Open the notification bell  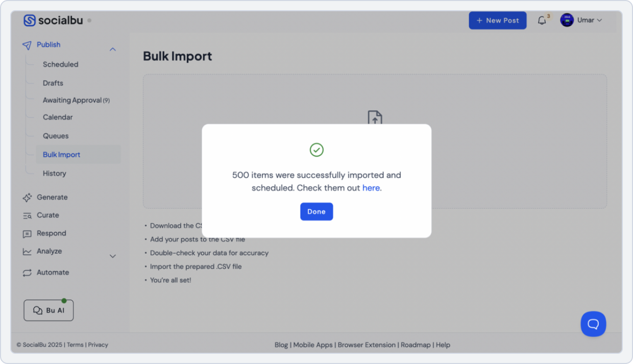542,20
